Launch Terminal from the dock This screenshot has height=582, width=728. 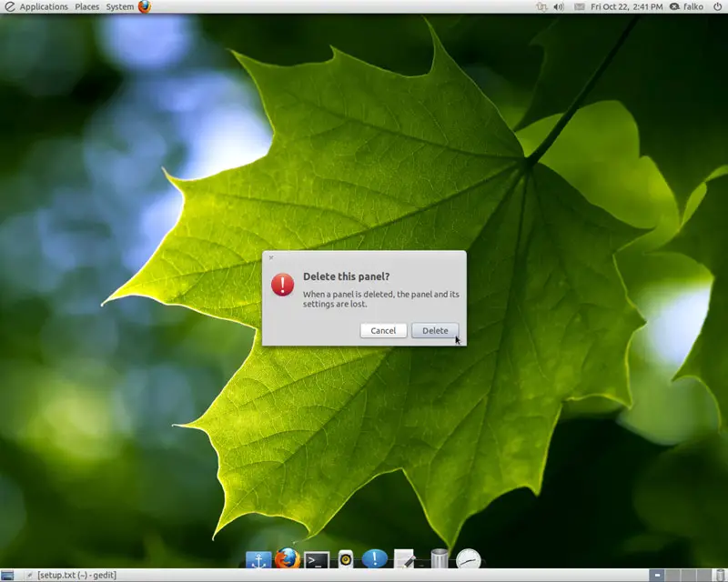[317, 560]
